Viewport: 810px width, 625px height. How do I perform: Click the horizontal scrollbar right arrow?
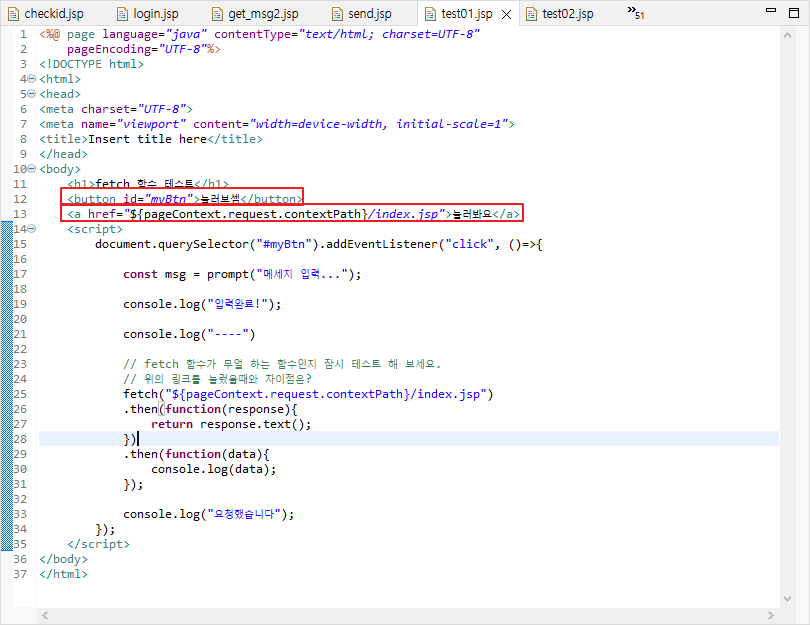[x=771, y=615]
